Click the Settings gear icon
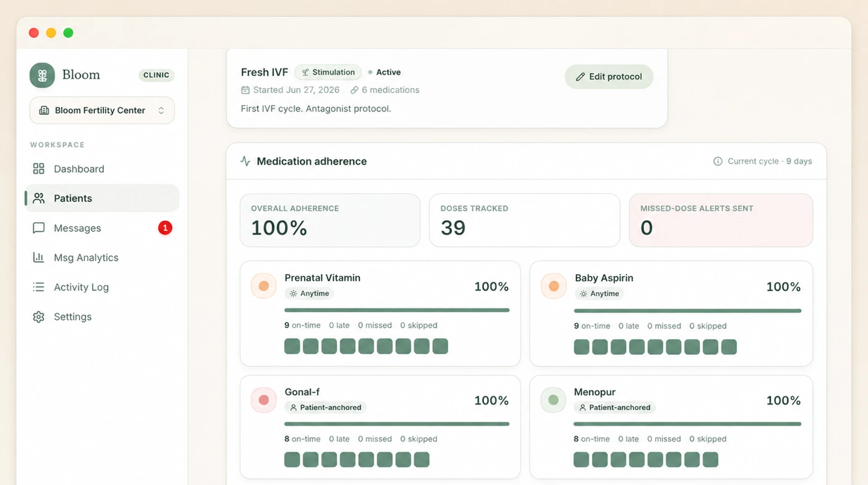The width and height of the screenshot is (868, 485). (x=39, y=317)
